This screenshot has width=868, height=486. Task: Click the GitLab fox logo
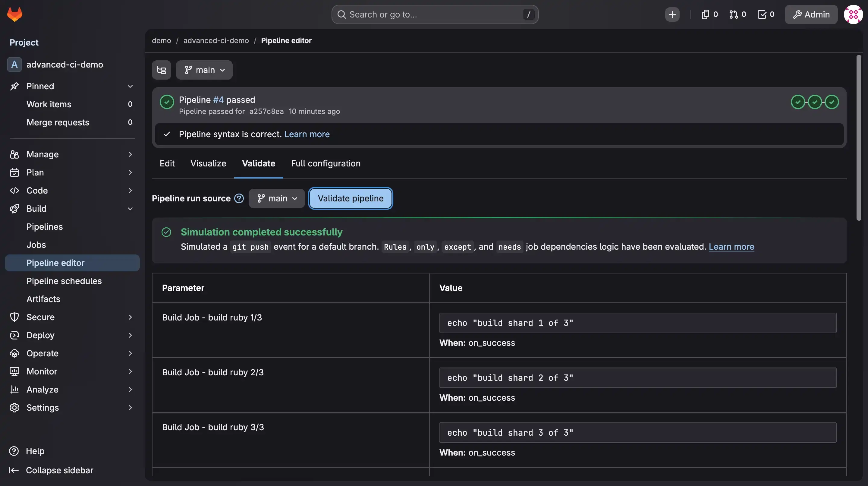click(x=14, y=14)
